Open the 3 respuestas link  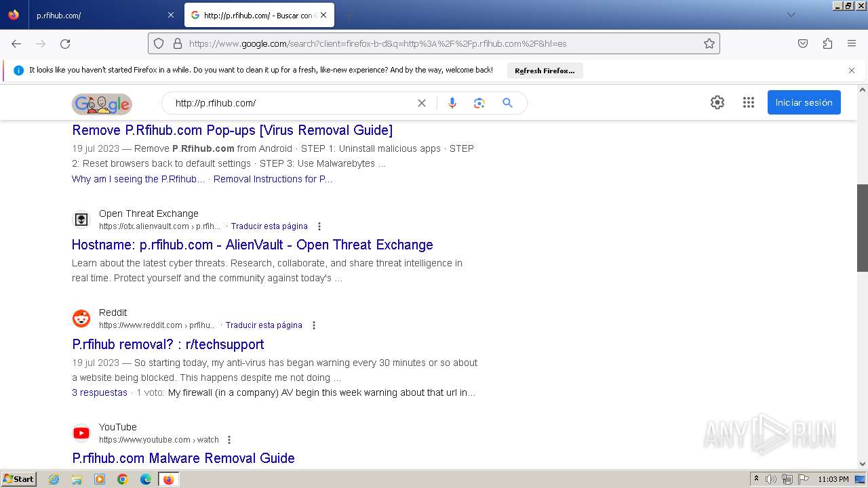(100, 392)
